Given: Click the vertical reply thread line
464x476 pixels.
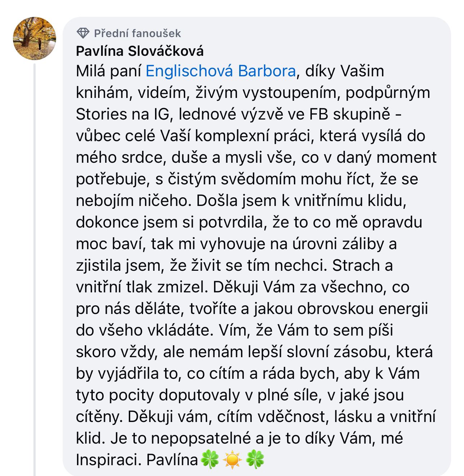Looking at the screenshot, I should (x=35, y=270).
